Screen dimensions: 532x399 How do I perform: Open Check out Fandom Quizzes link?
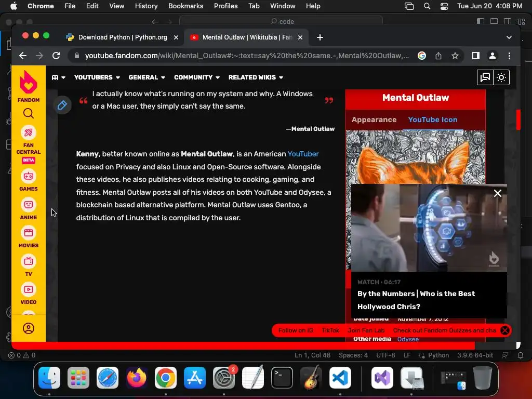point(445,330)
